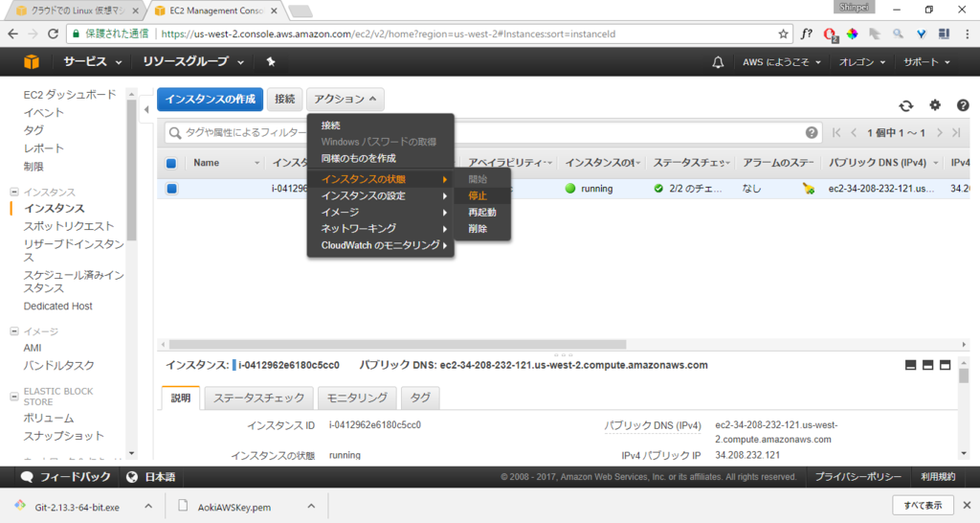Open the CloudWatch のモニタリング submenu
Viewport: 980px width, 523px height.
click(x=380, y=245)
